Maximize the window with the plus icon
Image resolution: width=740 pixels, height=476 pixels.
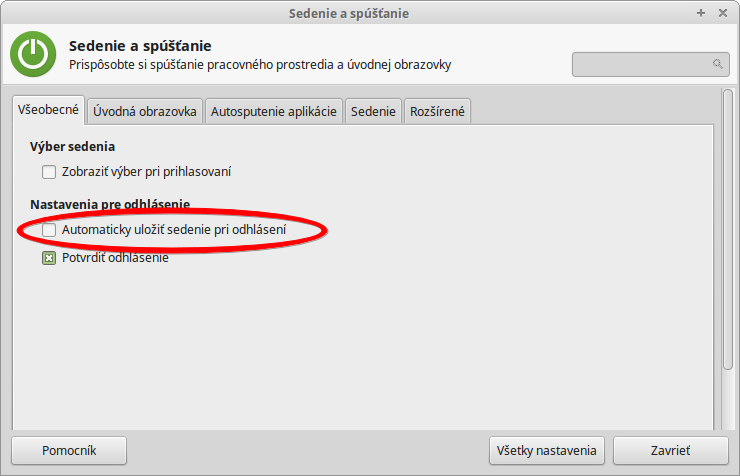[x=701, y=14]
